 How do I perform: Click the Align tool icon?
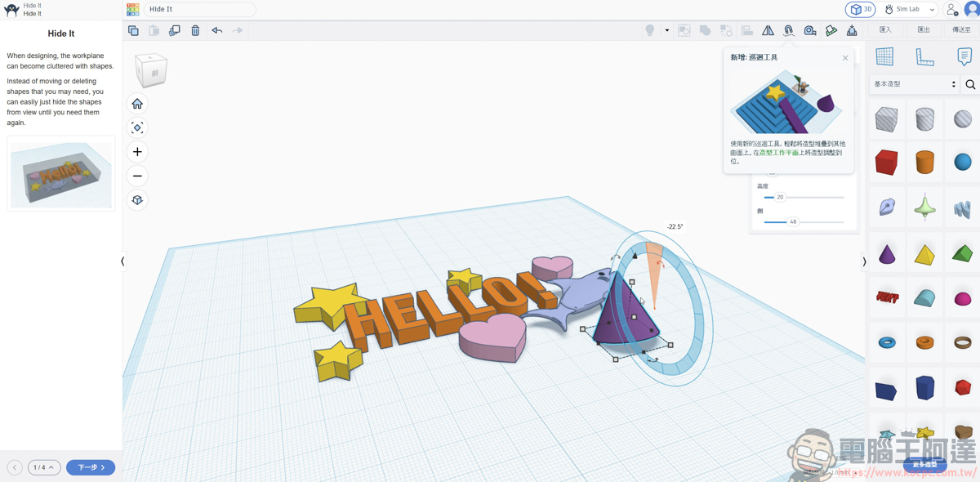[x=747, y=30]
